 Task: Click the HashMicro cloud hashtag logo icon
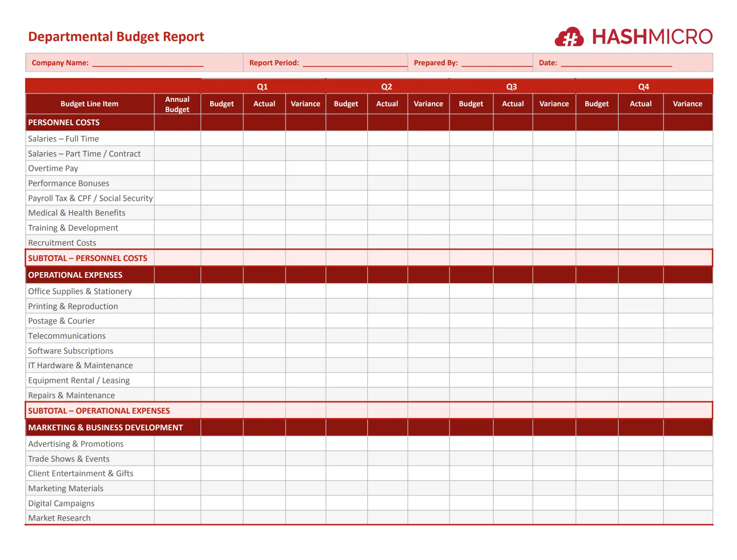pyautogui.click(x=569, y=37)
